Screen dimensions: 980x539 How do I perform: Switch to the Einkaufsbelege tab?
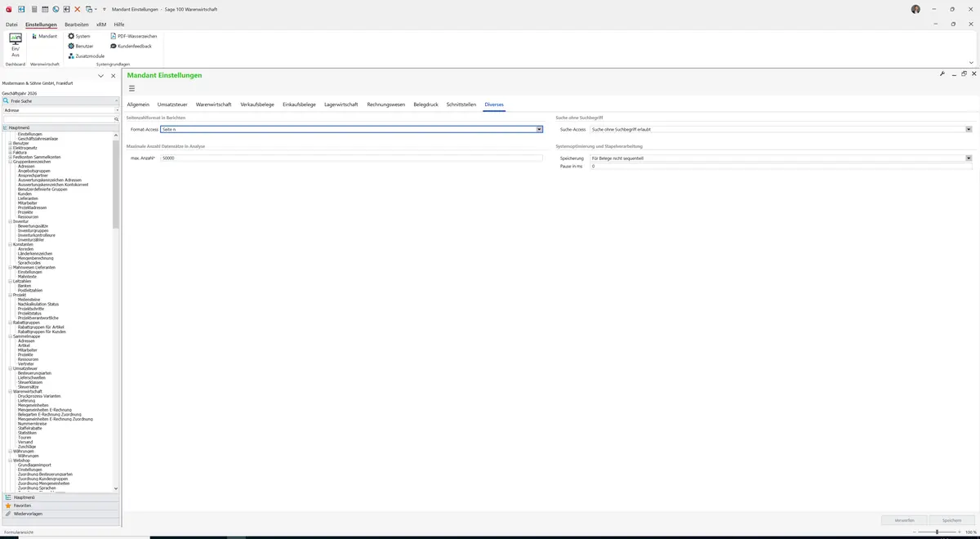coord(299,105)
